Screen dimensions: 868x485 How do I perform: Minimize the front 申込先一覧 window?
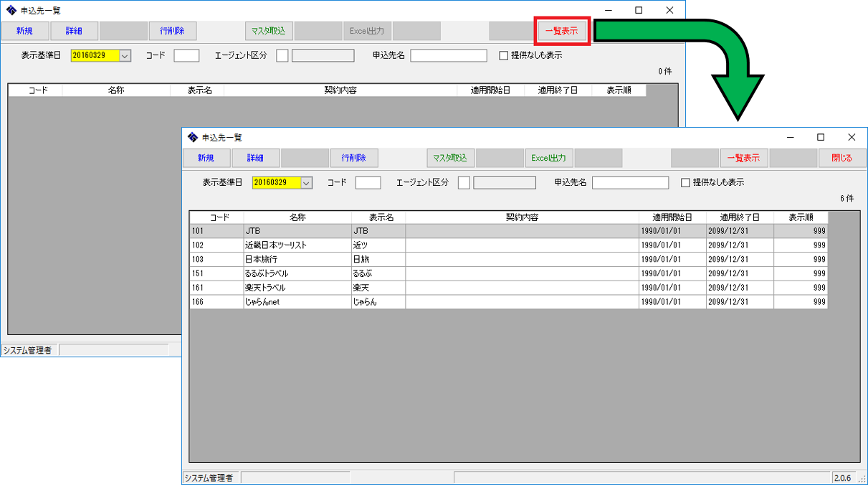tap(790, 137)
